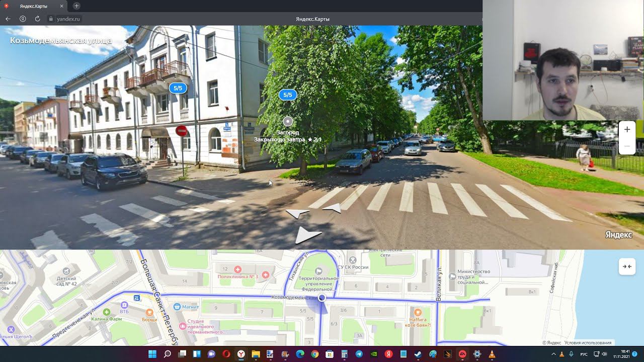Move forward with the large panorama arrow

click(x=307, y=235)
